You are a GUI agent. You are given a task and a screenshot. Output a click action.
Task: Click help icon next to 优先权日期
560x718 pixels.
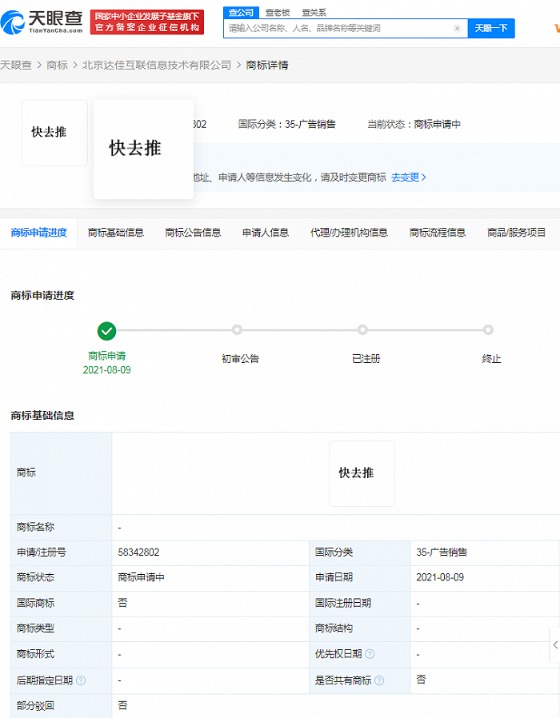tap(370, 654)
